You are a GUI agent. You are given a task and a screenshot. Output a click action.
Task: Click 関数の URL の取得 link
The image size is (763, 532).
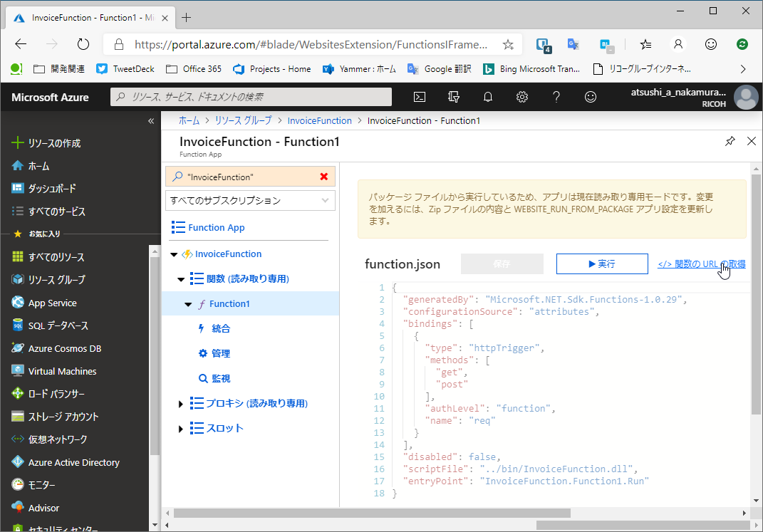701,264
